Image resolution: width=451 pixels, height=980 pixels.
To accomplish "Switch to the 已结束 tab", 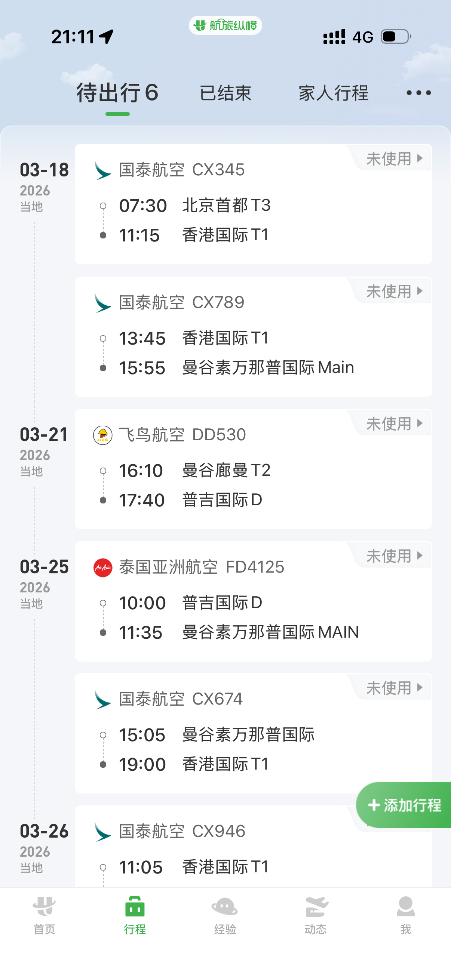I will tap(225, 93).
